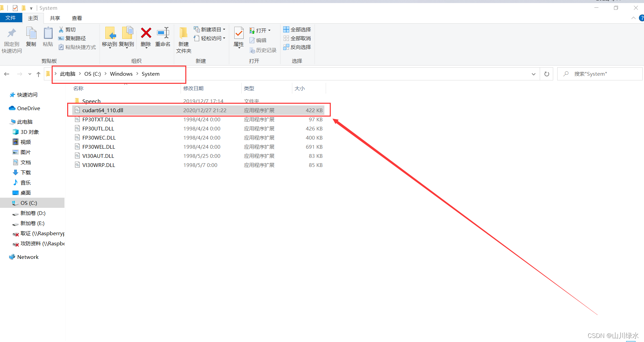Click OS (C:) in the address breadcrumb
The image size is (644, 342).
(x=92, y=74)
